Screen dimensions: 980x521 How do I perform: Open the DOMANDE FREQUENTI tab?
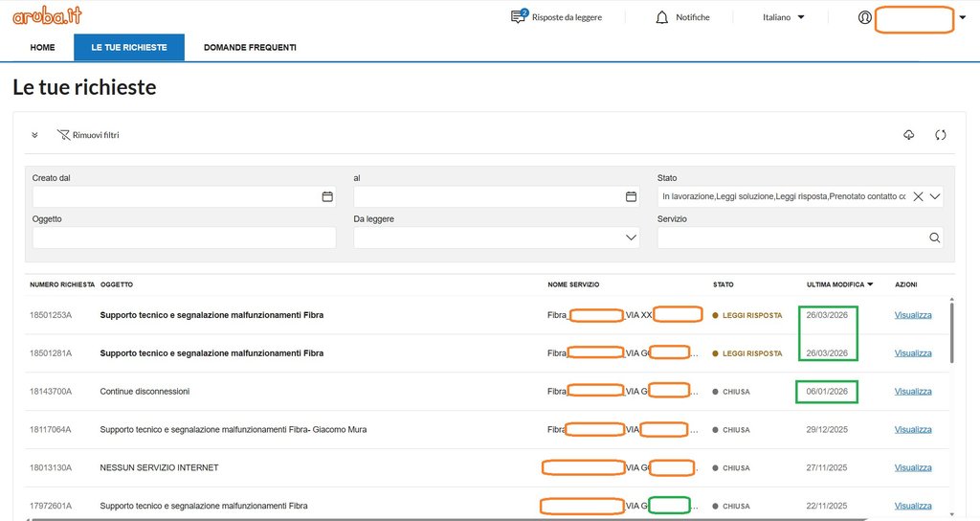[x=250, y=47]
